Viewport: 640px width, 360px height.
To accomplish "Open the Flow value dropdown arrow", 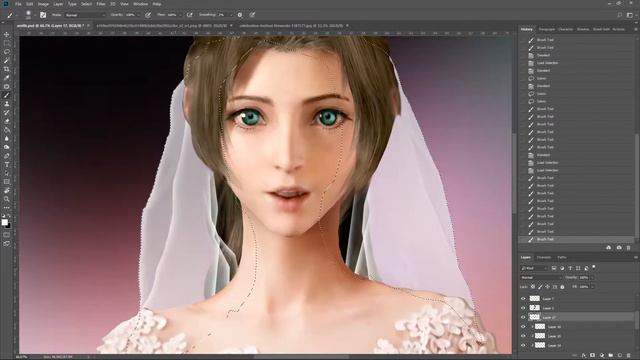I will [x=180, y=15].
